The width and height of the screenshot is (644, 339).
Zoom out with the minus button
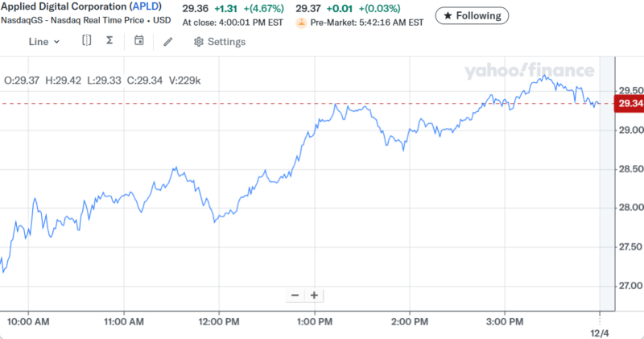[x=295, y=296]
